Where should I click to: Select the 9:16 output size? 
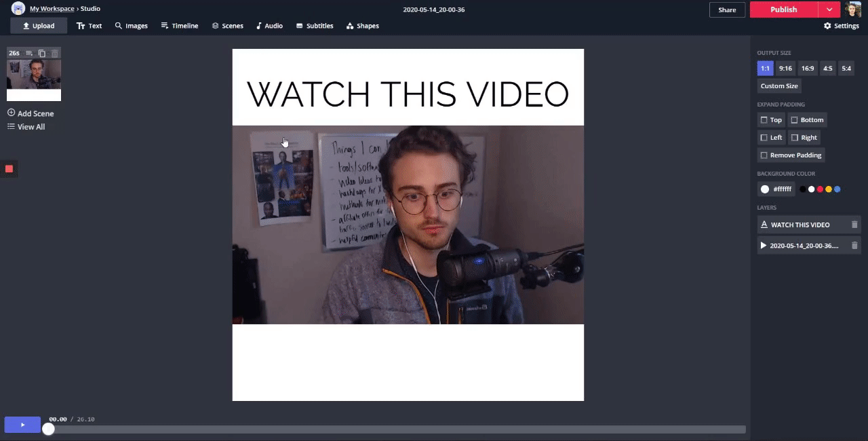tap(785, 68)
